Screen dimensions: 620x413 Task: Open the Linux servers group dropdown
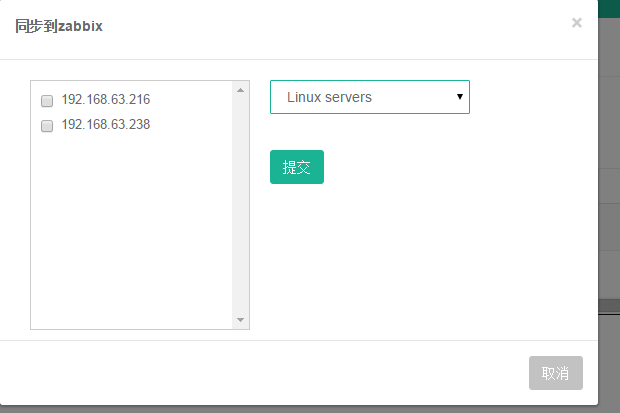click(x=370, y=97)
